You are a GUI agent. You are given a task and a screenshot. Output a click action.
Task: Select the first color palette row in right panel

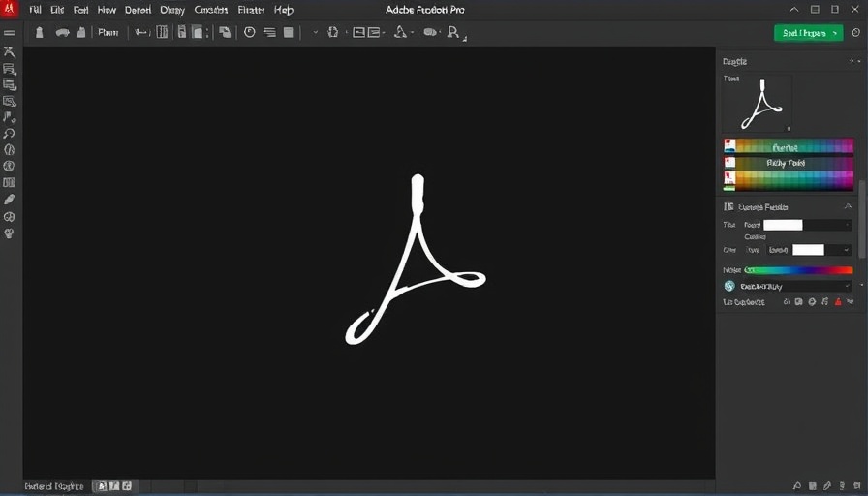pyautogui.click(x=789, y=146)
